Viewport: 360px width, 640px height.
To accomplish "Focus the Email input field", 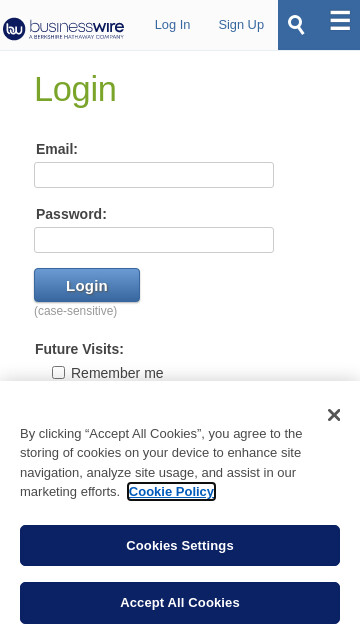I will point(154,175).
